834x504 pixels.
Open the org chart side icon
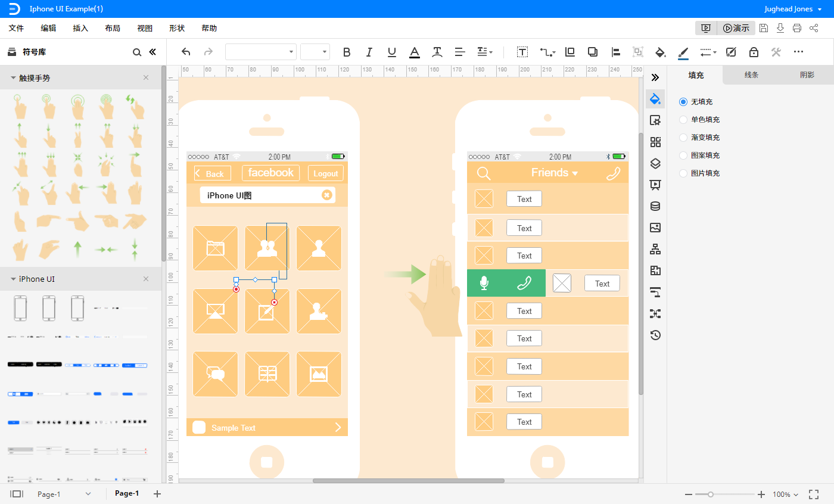tap(655, 249)
